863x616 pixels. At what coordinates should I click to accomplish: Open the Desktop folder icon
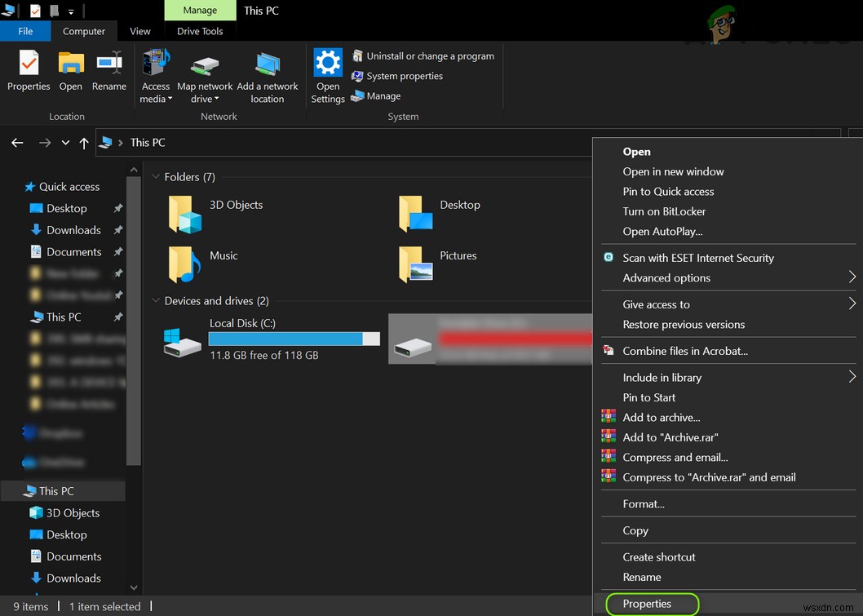pyautogui.click(x=415, y=214)
